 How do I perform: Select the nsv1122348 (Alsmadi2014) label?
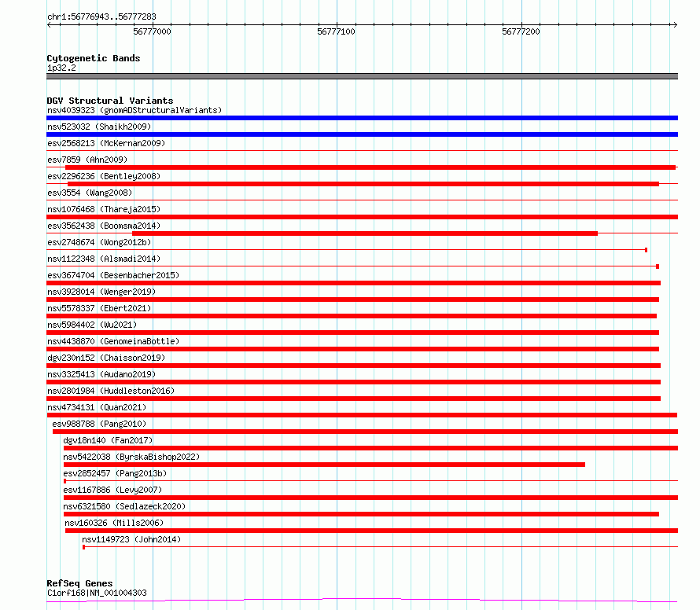click(104, 259)
